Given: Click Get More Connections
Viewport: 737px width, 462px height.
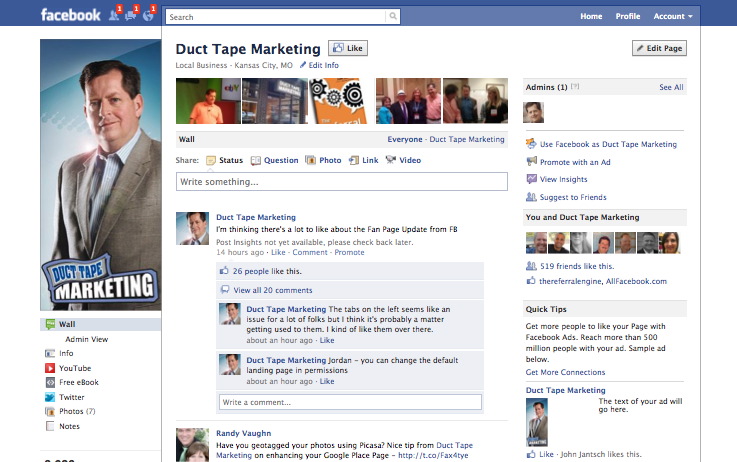Looking at the screenshot, I should (x=565, y=372).
